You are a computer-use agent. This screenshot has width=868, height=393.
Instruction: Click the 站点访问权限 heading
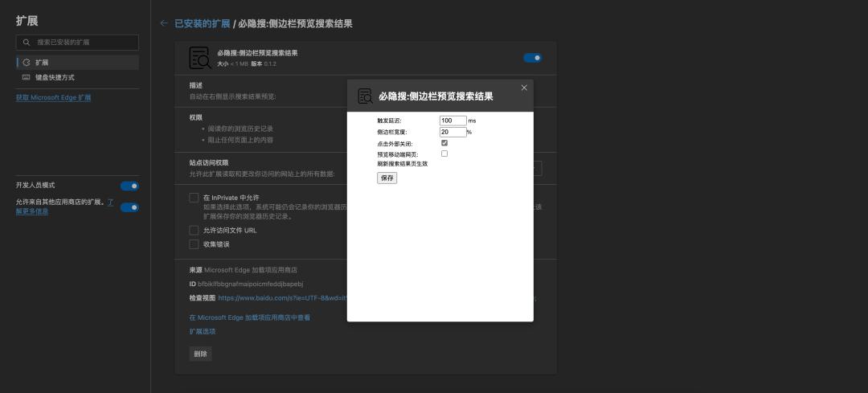coord(209,162)
